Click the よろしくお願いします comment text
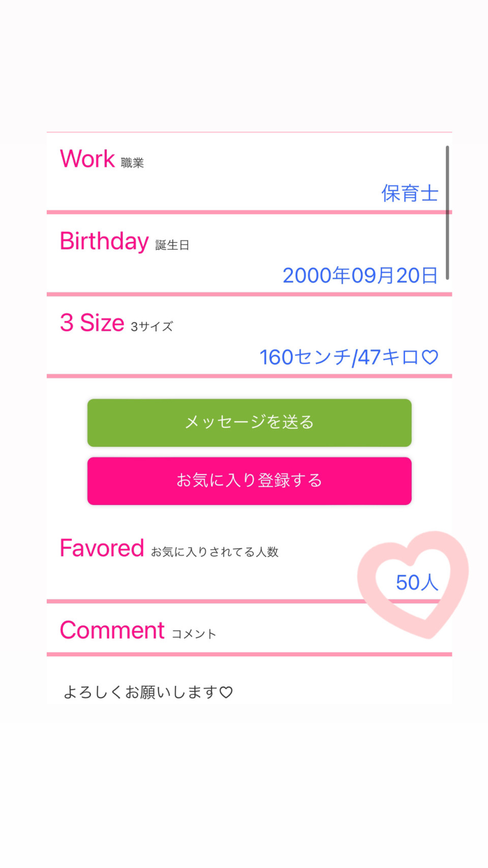 click(140, 692)
